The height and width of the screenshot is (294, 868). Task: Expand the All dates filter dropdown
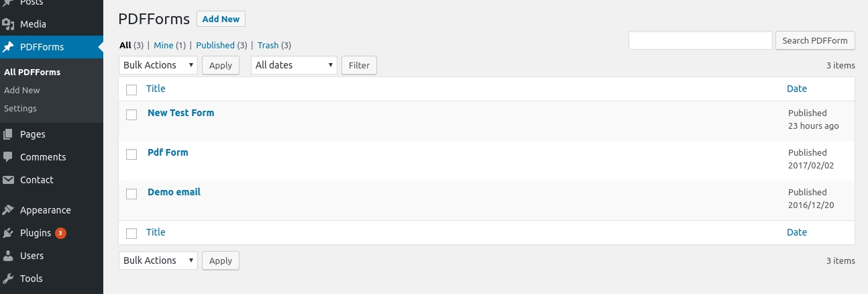click(x=294, y=65)
